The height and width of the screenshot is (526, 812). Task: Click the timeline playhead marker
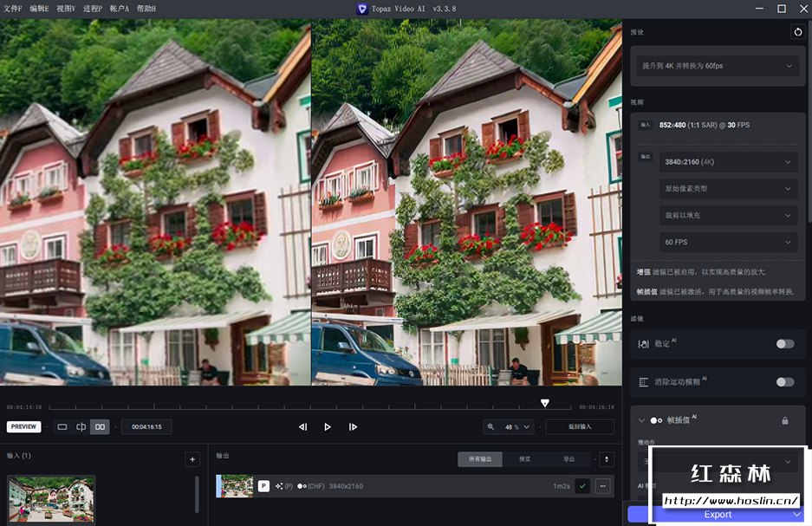pyautogui.click(x=545, y=403)
